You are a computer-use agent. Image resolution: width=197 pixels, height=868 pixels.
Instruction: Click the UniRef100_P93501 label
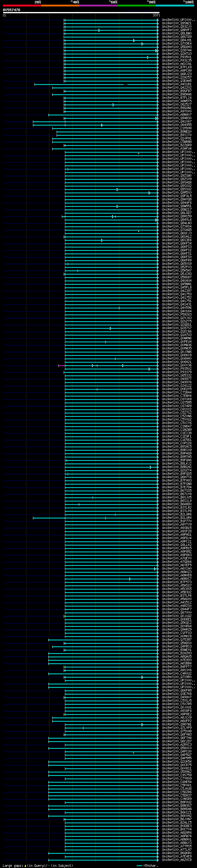click(177, 57)
